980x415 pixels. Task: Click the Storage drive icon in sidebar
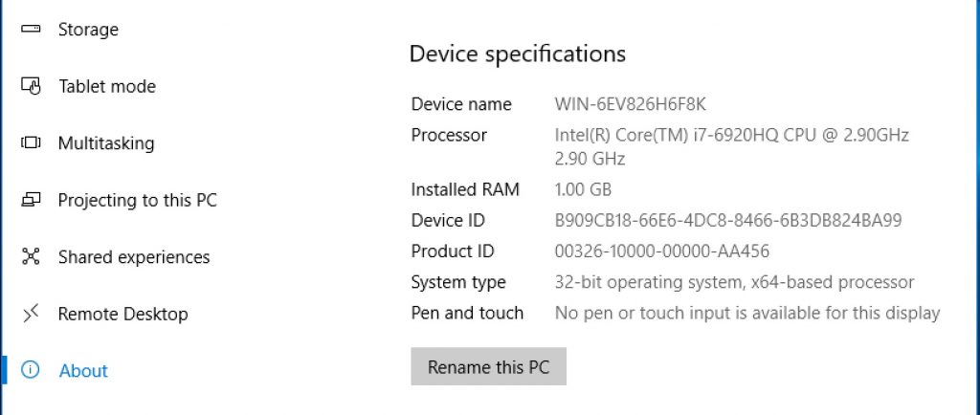point(31,29)
